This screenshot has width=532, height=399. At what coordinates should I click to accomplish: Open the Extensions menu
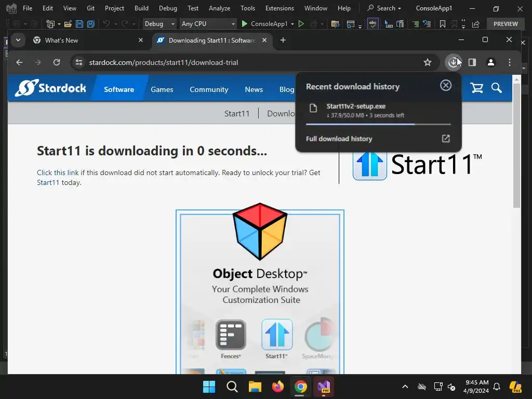coord(280,8)
